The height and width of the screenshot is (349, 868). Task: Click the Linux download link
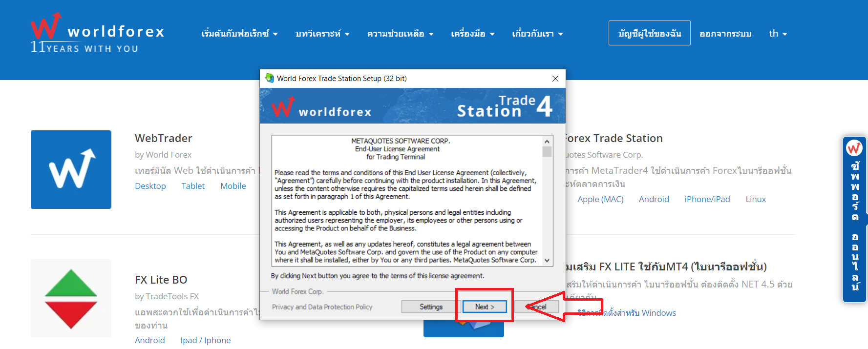[x=756, y=199]
